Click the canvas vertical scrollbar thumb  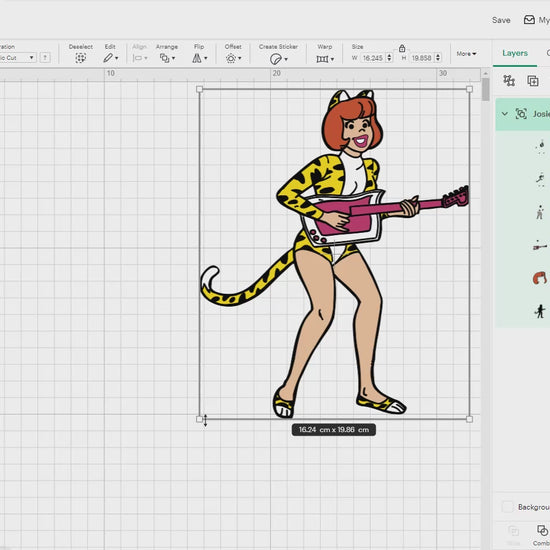point(485,89)
